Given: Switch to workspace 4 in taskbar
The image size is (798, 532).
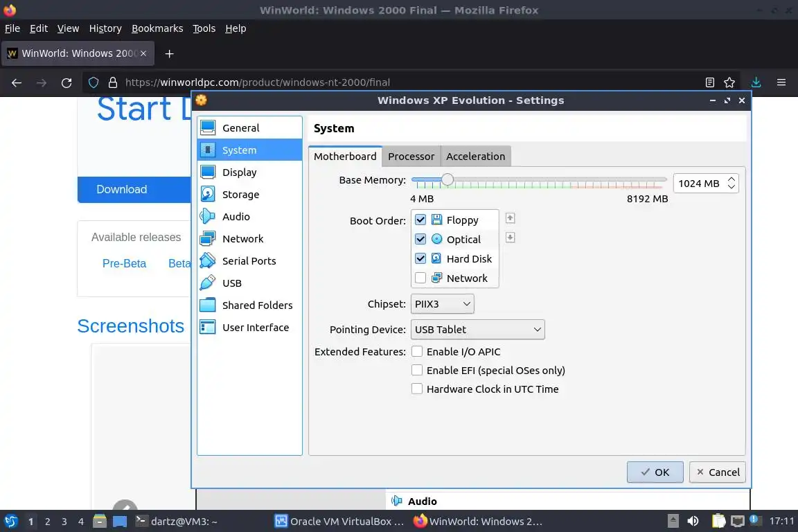Looking at the screenshot, I should pos(81,522).
